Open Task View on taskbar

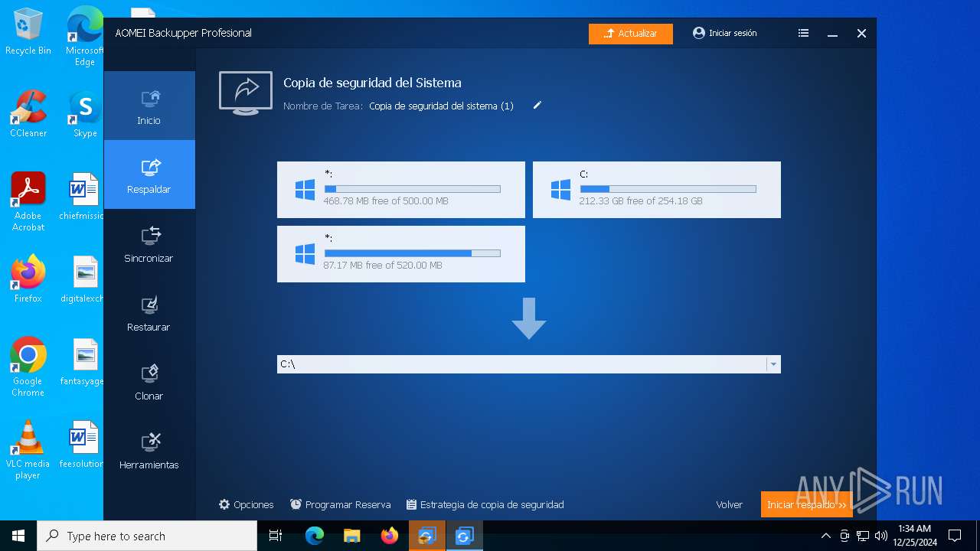click(x=276, y=536)
